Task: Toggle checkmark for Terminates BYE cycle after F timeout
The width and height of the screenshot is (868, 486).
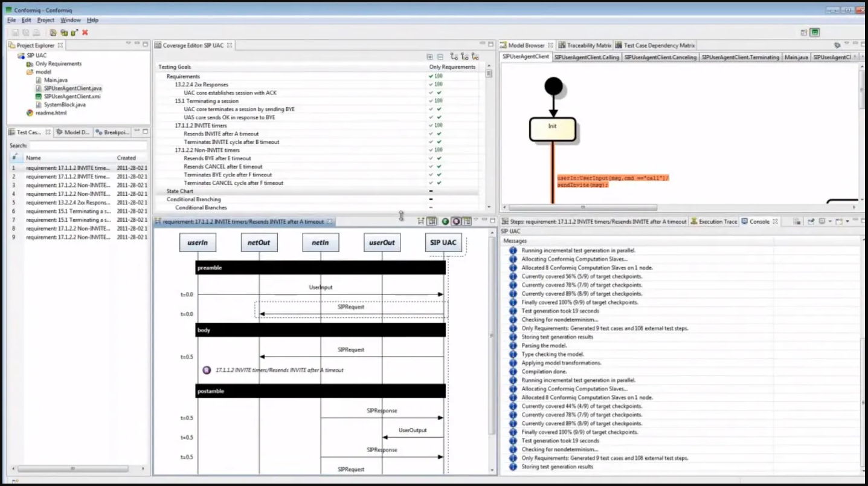Action: coord(439,175)
